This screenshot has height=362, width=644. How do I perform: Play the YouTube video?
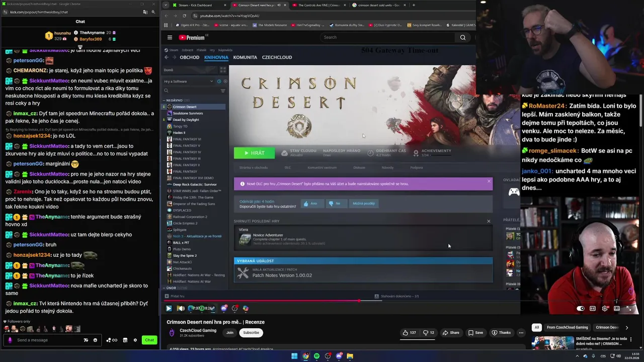(169, 308)
